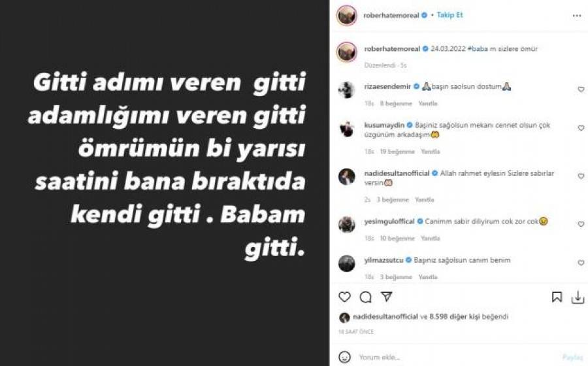Download post using download arrow icon
Screen dimensions: 588x366
pos(578,297)
